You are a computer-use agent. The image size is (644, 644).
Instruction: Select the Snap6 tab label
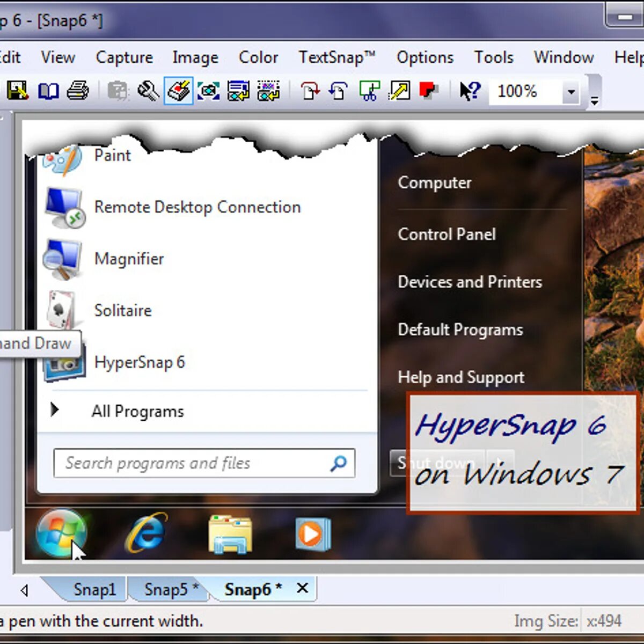[253, 589]
